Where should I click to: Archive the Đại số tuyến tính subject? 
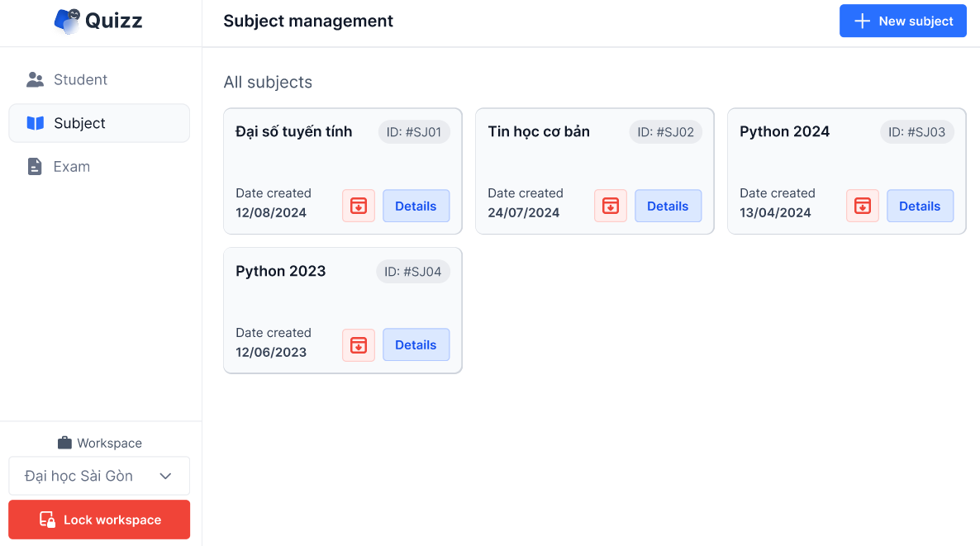(359, 206)
